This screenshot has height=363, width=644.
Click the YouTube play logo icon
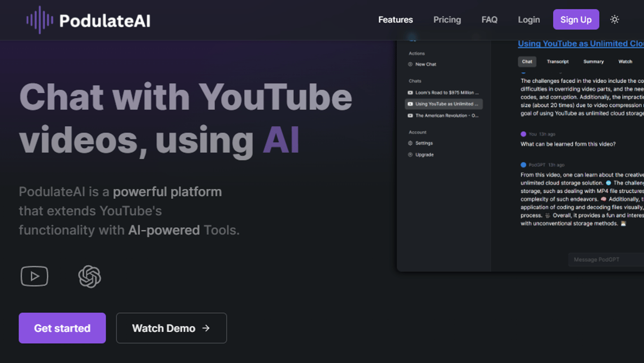click(x=35, y=276)
